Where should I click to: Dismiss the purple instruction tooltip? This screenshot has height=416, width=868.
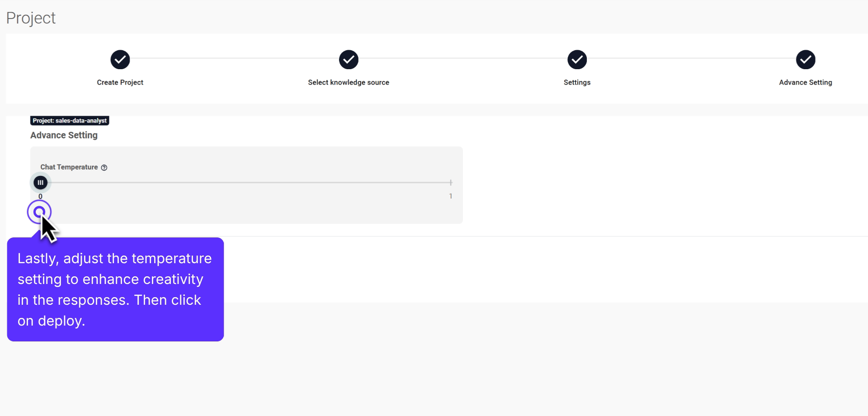click(x=115, y=289)
